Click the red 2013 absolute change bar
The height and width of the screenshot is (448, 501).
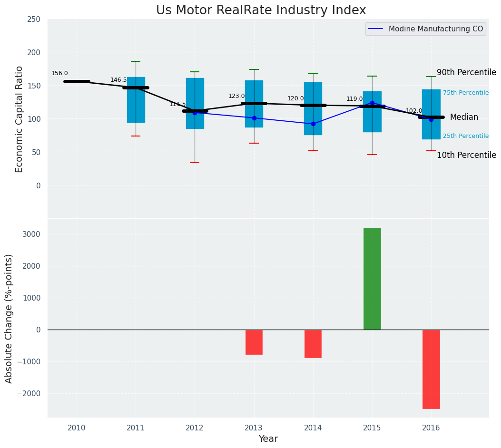(254, 342)
